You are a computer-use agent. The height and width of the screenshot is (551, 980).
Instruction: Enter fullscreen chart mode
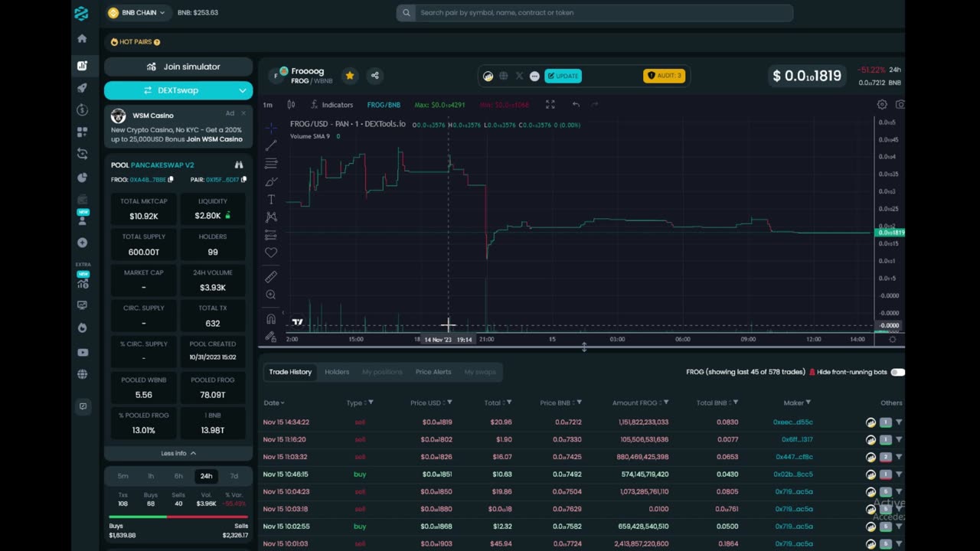click(x=550, y=104)
